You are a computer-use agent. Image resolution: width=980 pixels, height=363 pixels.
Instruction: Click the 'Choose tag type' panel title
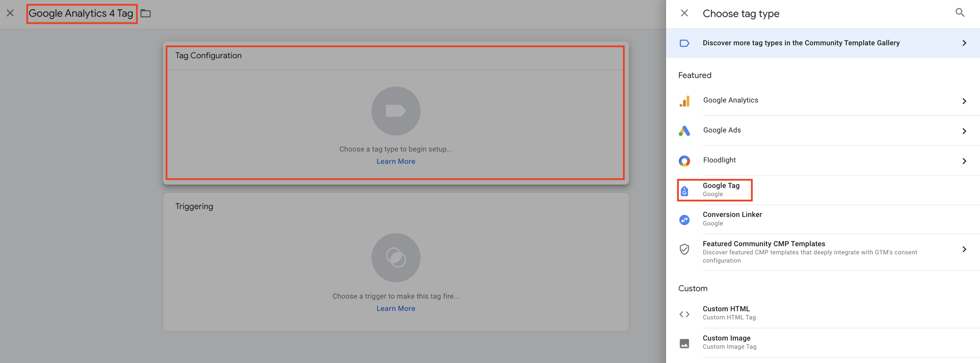click(x=741, y=14)
